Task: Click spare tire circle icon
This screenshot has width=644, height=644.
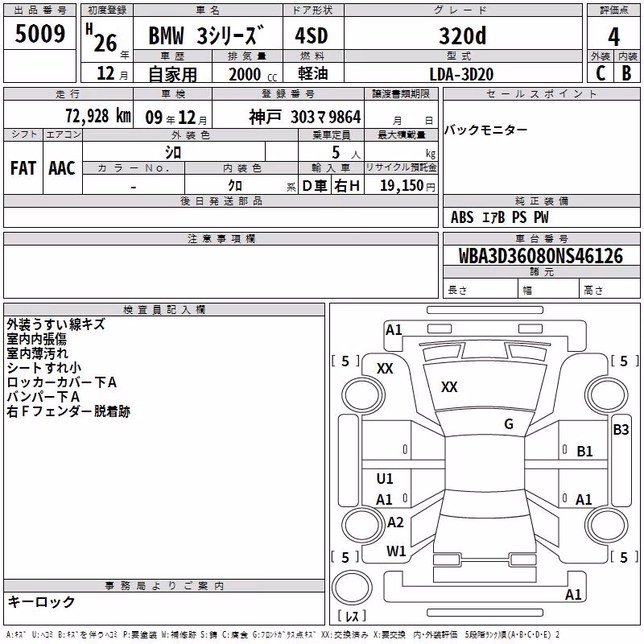Action: (x=352, y=588)
